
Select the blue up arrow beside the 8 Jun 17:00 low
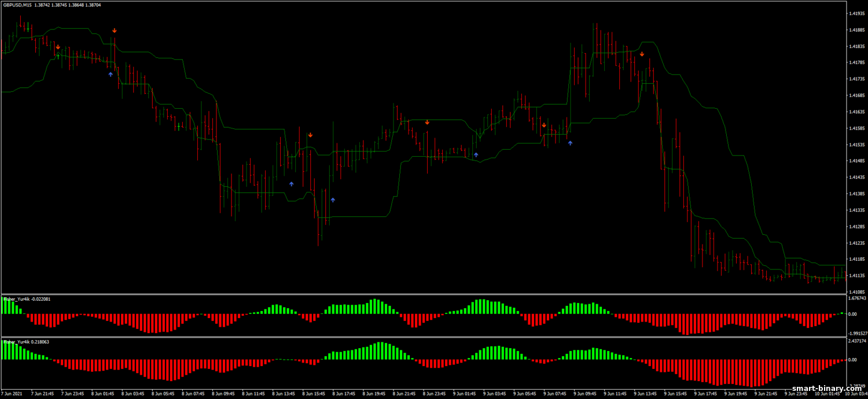point(333,199)
